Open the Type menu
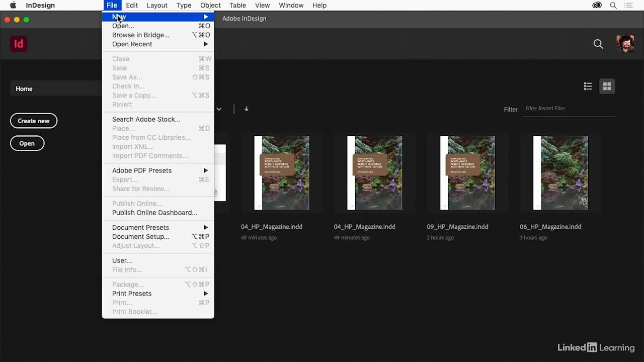The height and width of the screenshot is (362, 644). (184, 5)
